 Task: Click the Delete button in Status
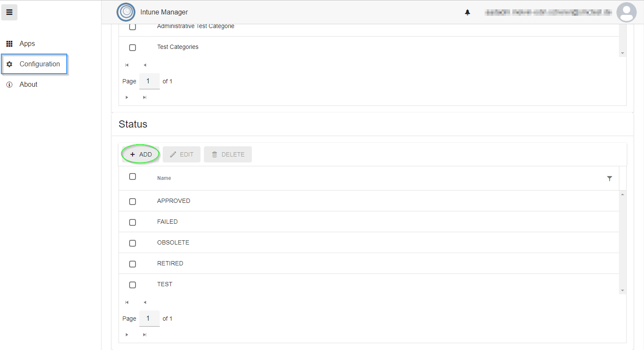coord(228,154)
